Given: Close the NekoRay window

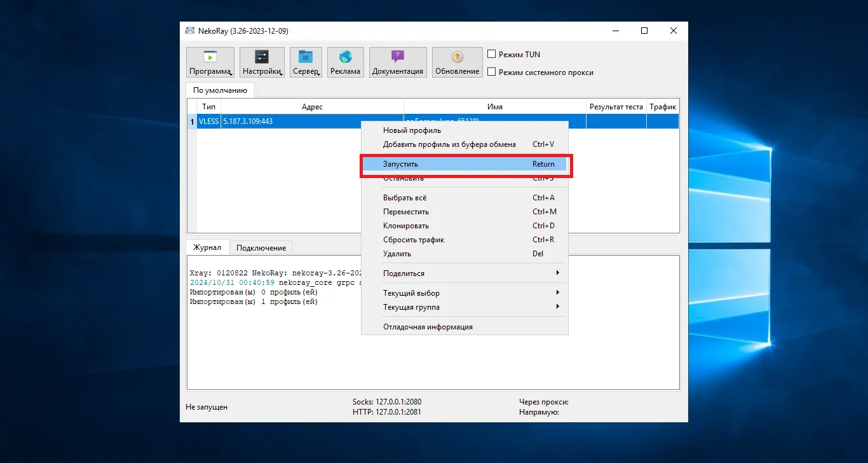Looking at the screenshot, I should point(674,31).
